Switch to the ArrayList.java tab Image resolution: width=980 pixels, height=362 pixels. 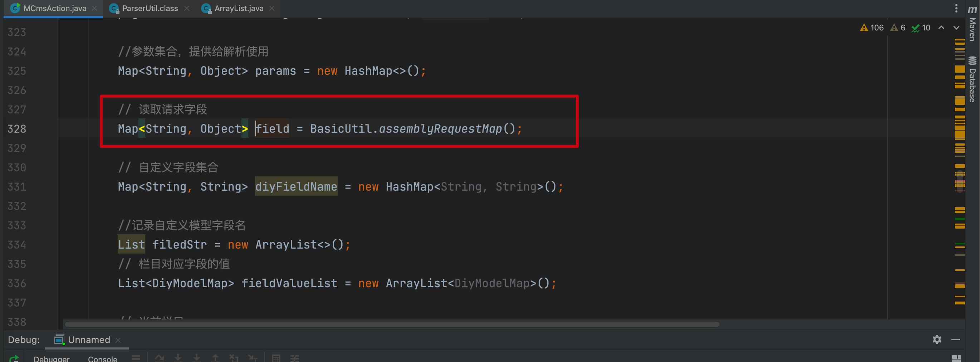coord(239,8)
